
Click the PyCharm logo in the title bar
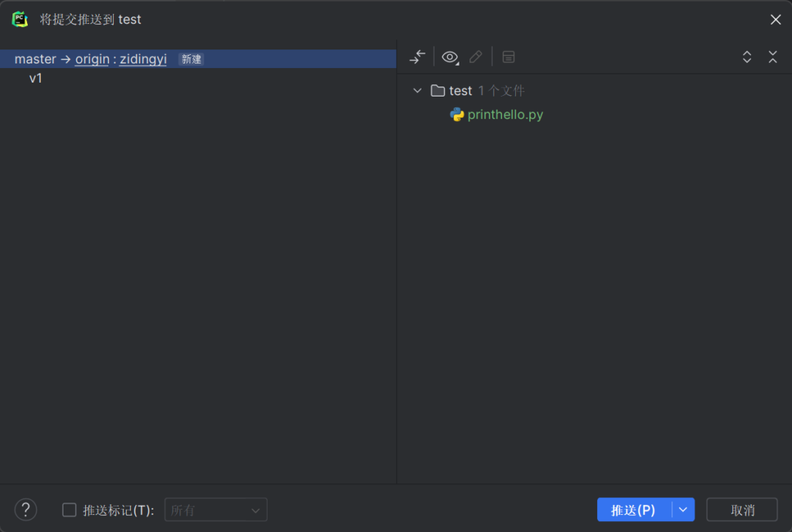(x=20, y=19)
